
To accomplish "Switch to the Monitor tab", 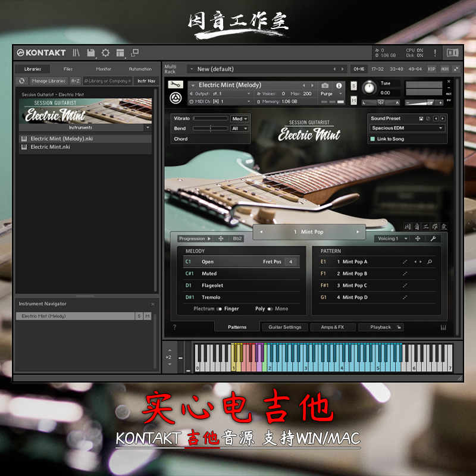I will pyautogui.click(x=104, y=69).
